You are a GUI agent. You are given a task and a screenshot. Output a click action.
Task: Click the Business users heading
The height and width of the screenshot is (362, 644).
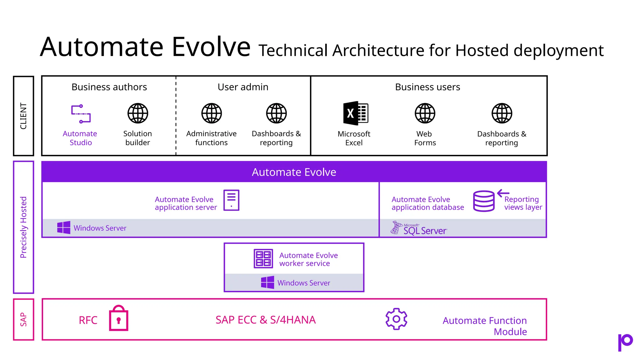427,87
